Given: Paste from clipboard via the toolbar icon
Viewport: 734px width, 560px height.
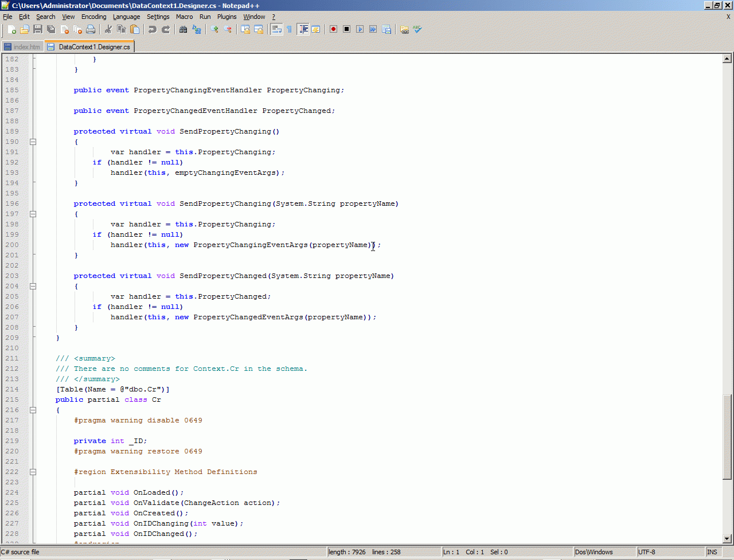Looking at the screenshot, I should [x=134, y=29].
